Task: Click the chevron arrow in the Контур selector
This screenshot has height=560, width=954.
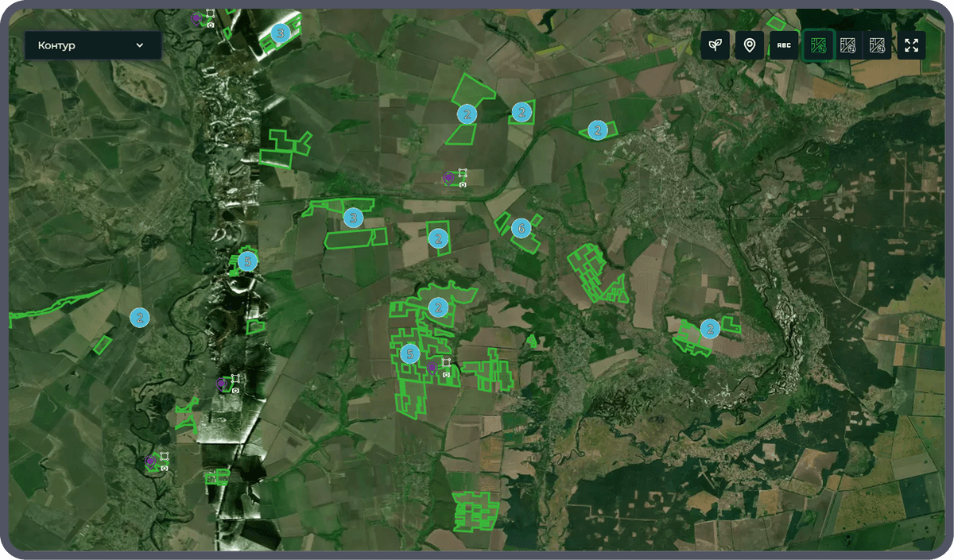Action: click(140, 45)
